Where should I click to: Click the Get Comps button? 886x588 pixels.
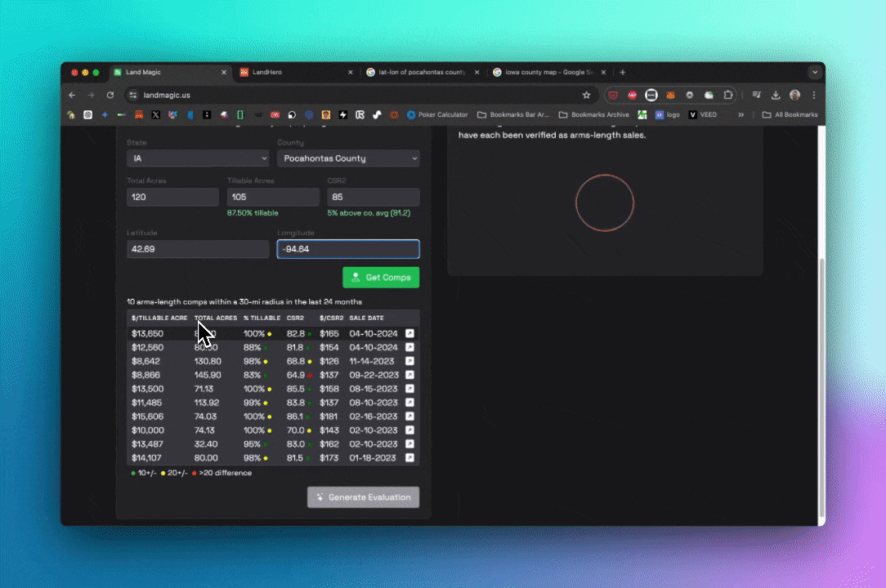click(381, 278)
